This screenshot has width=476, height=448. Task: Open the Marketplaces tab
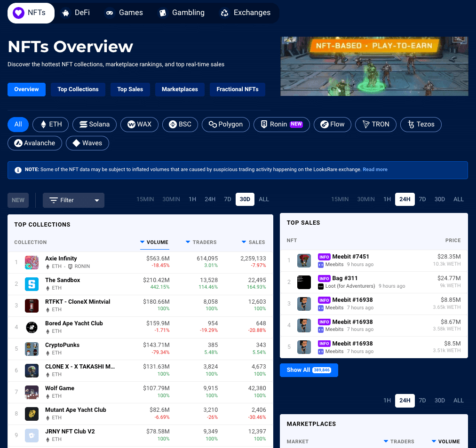click(180, 89)
